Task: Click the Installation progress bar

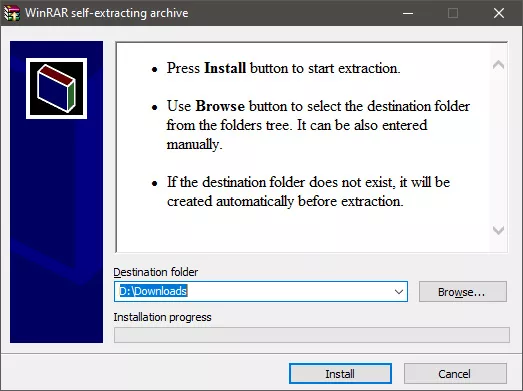Action: [312, 335]
